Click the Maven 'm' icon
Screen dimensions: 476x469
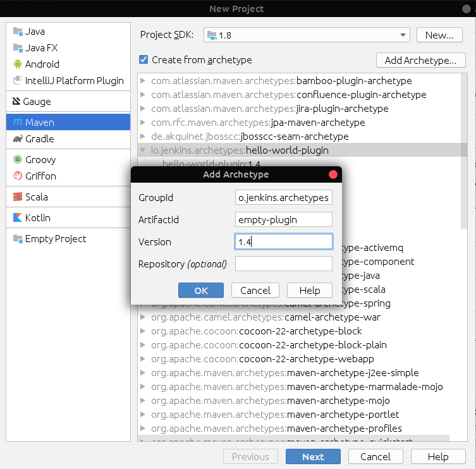pyautogui.click(x=18, y=122)
